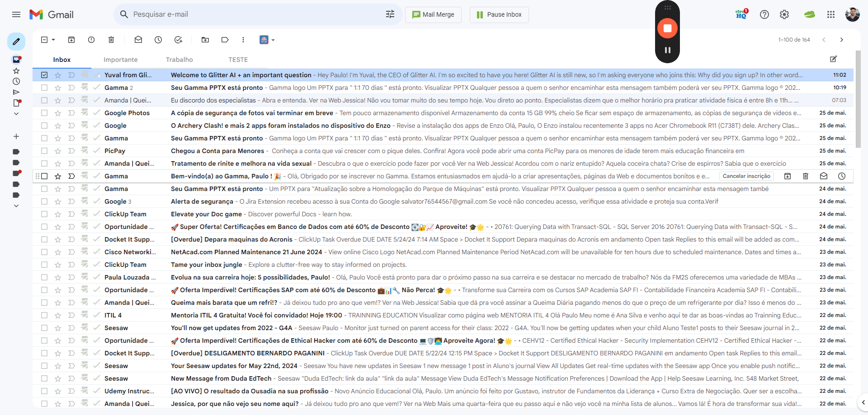The height and width of the screenshot is (415, 868).
Task: Open More options three-dot menu
Action: tap(243, 40)
